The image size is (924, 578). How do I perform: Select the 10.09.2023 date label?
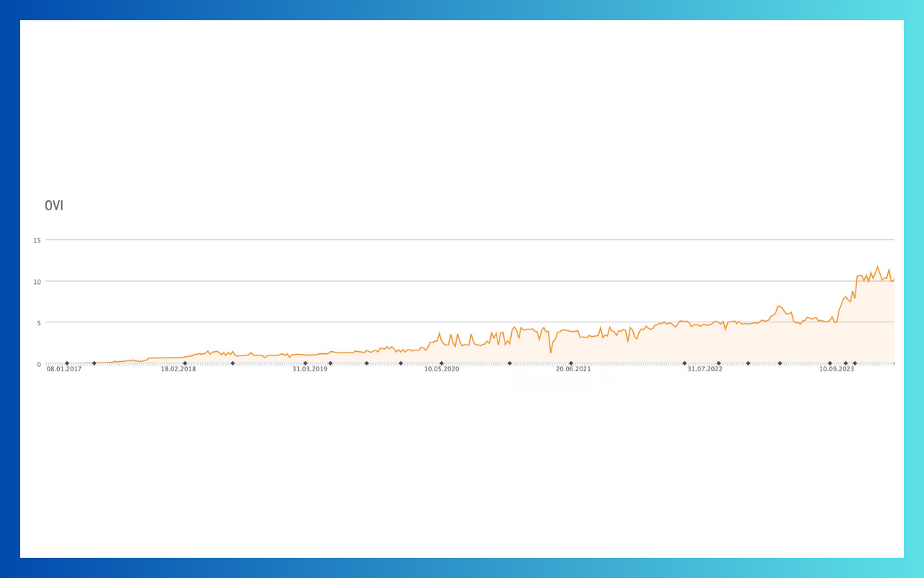(x=837, y=368)
